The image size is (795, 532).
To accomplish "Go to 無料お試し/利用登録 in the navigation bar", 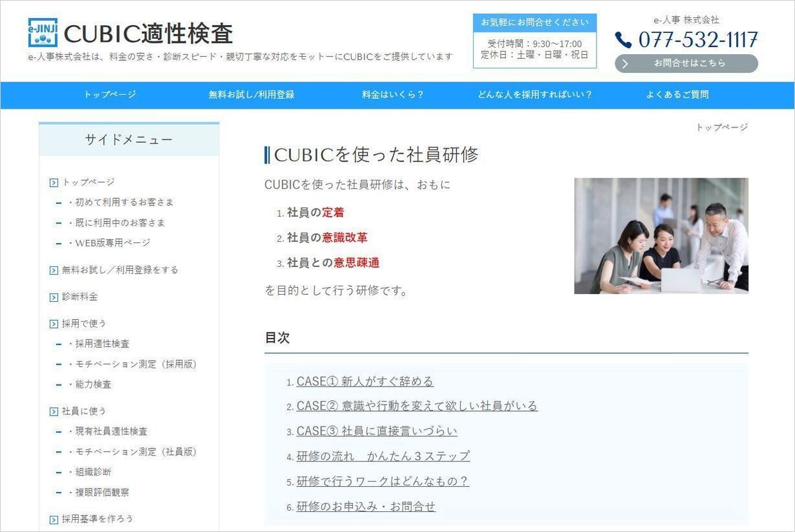I will click(251, 94).
